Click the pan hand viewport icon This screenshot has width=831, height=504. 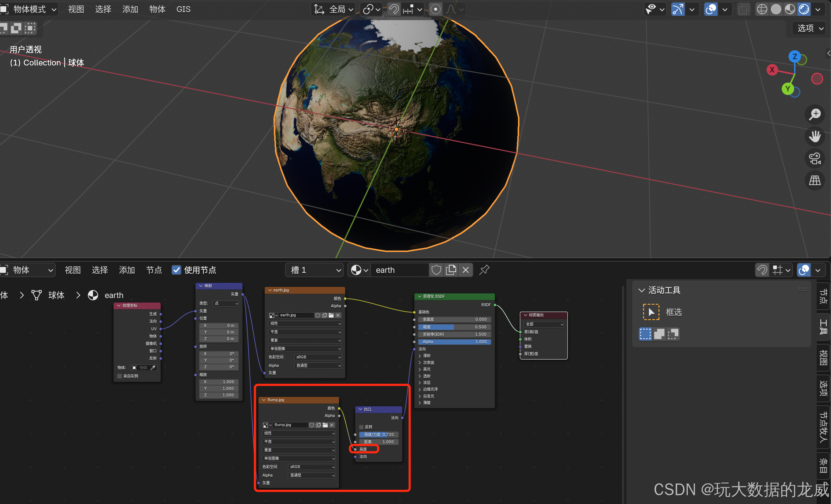[815, 136]
